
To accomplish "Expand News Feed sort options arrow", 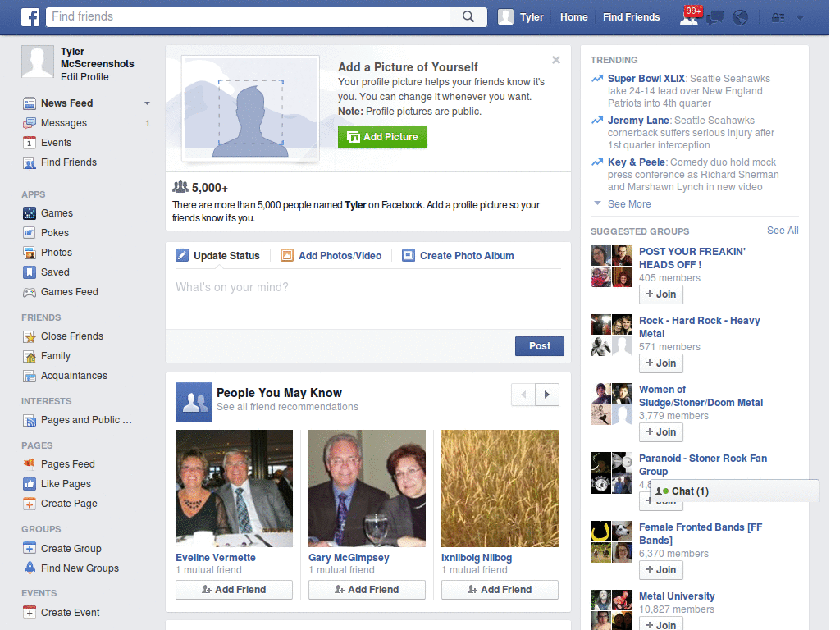I will click(147, 103).
